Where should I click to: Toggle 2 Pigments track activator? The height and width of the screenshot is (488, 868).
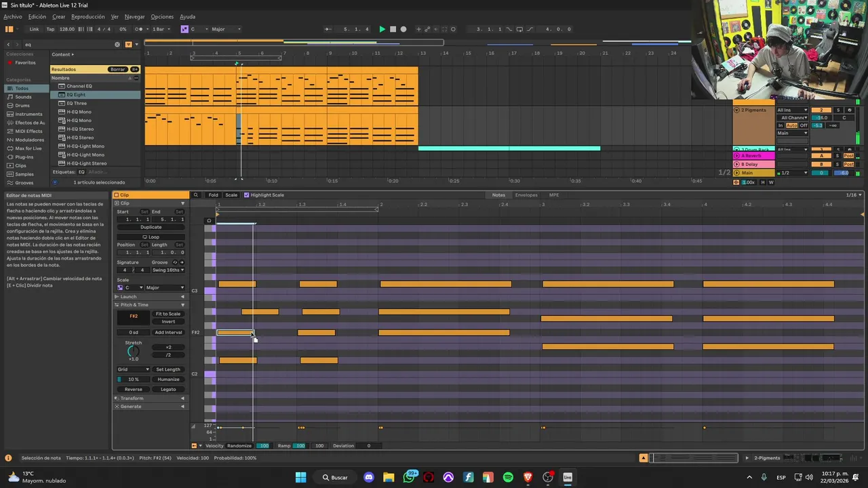point(822,110)
